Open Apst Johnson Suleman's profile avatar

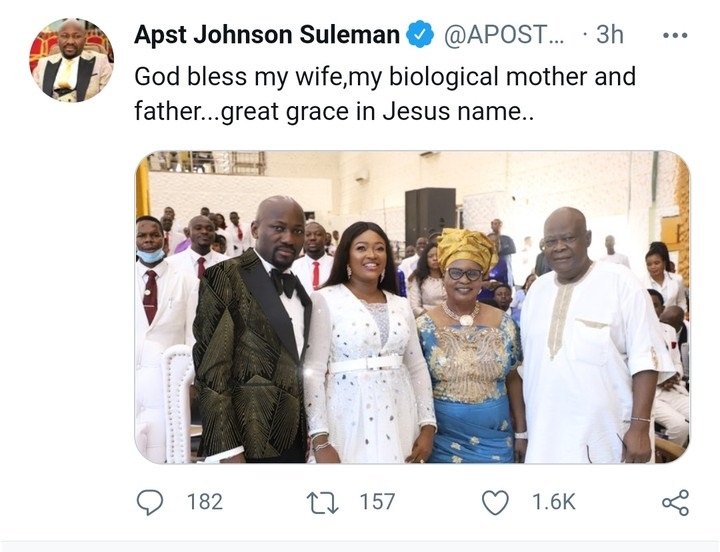coord(71,60)
